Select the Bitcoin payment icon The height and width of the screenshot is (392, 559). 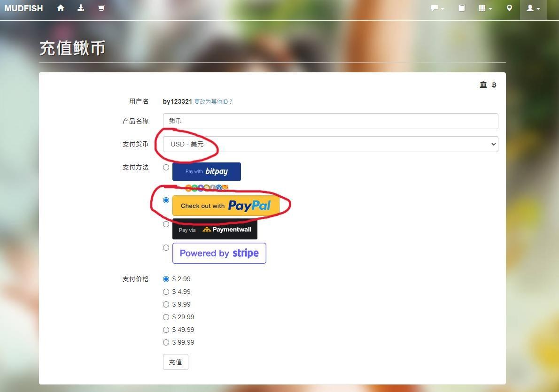494,85
